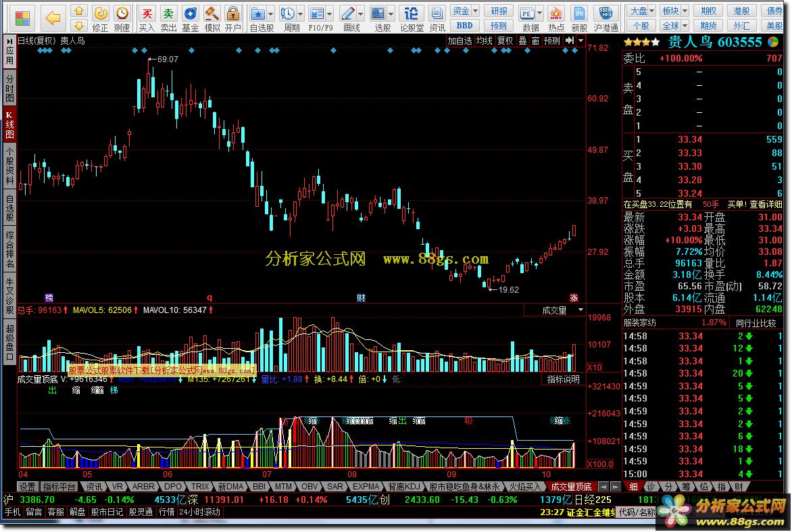Screen dimensions: 792x532
Task: Expand the 资金 dropdown arrow
Action: point(475,11)
